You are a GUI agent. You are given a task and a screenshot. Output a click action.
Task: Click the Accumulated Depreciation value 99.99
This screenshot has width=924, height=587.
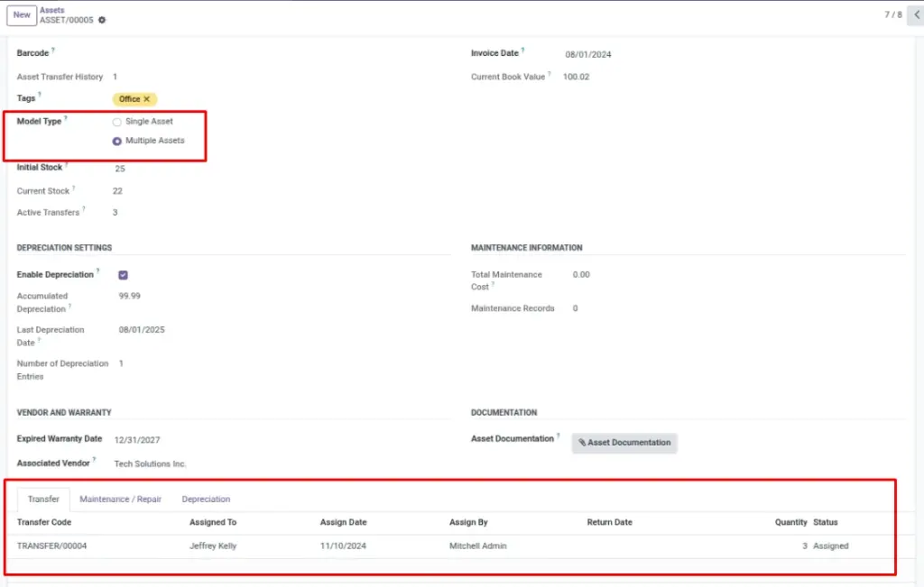[x=130, y=296]
